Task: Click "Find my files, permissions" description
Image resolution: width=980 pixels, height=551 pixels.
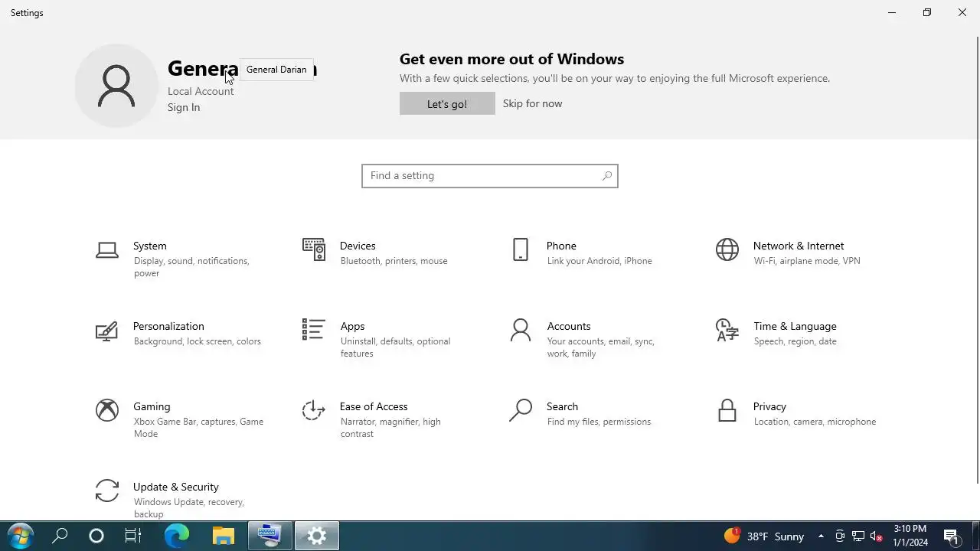Action: [599, 422]
